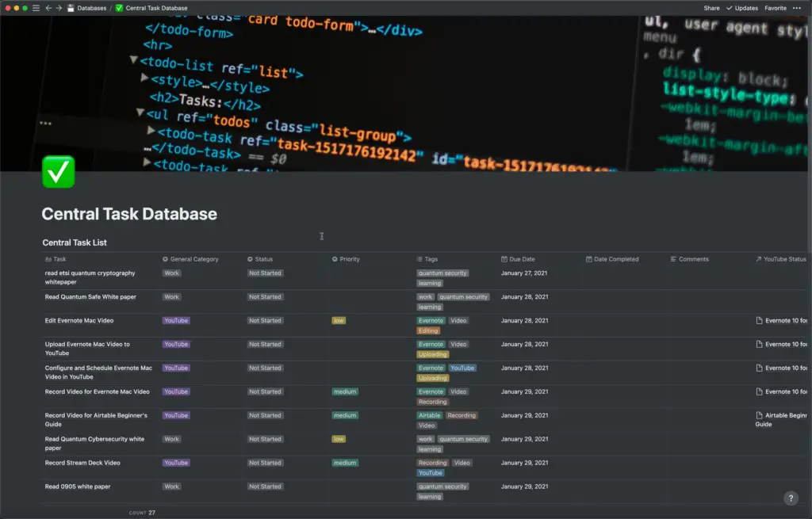This screenshot has height=519, width=812.
Task: Open the YouTube Status column header
Action: pos(781,259)
